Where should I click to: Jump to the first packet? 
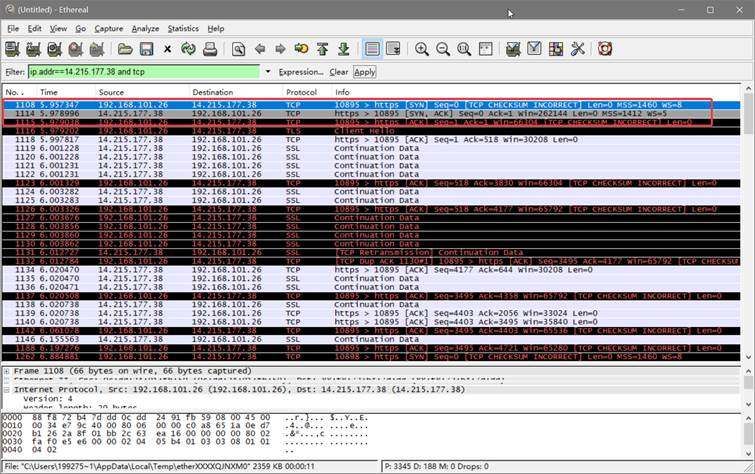click(323, 49)
